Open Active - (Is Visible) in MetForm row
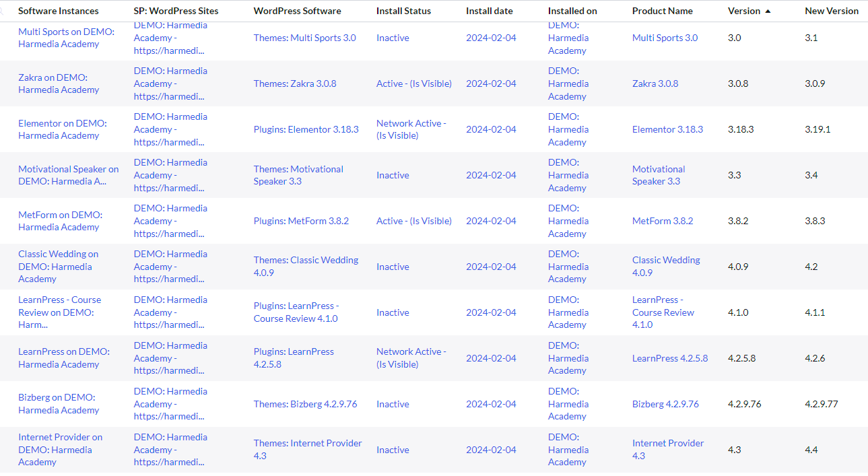The image size is (868, 476). (x=413, y=221)
